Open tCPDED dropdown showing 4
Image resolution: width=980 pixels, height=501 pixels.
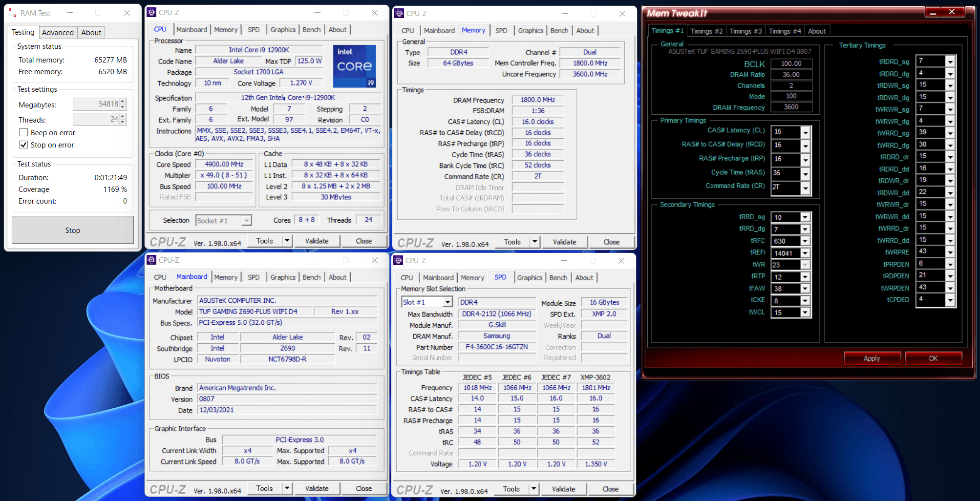pos(950,300)
